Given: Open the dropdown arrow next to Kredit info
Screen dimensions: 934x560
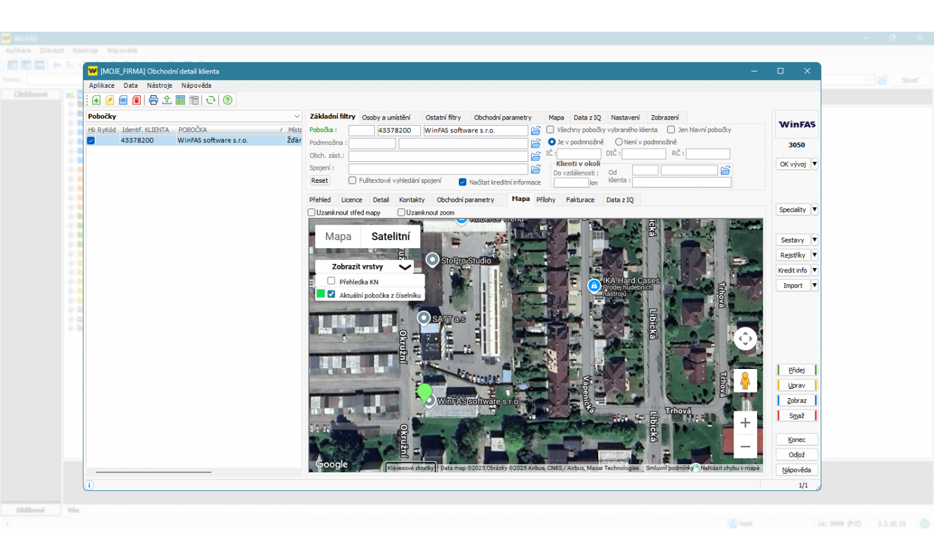Looking at the screenshot, I should click(814, 271).
